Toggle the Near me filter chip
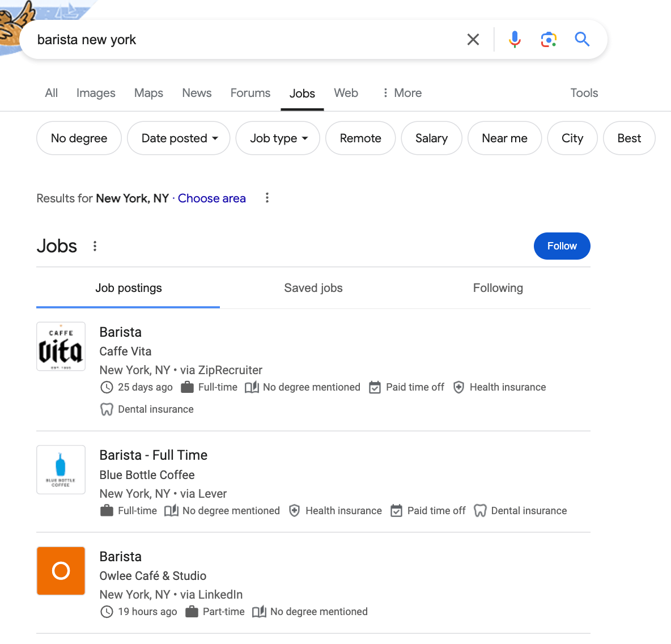The image size is (671, 644). point(504,138)
